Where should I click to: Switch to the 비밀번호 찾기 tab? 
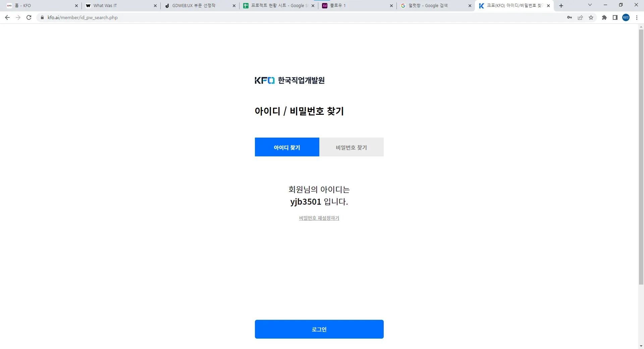click(x=352, y=147)
